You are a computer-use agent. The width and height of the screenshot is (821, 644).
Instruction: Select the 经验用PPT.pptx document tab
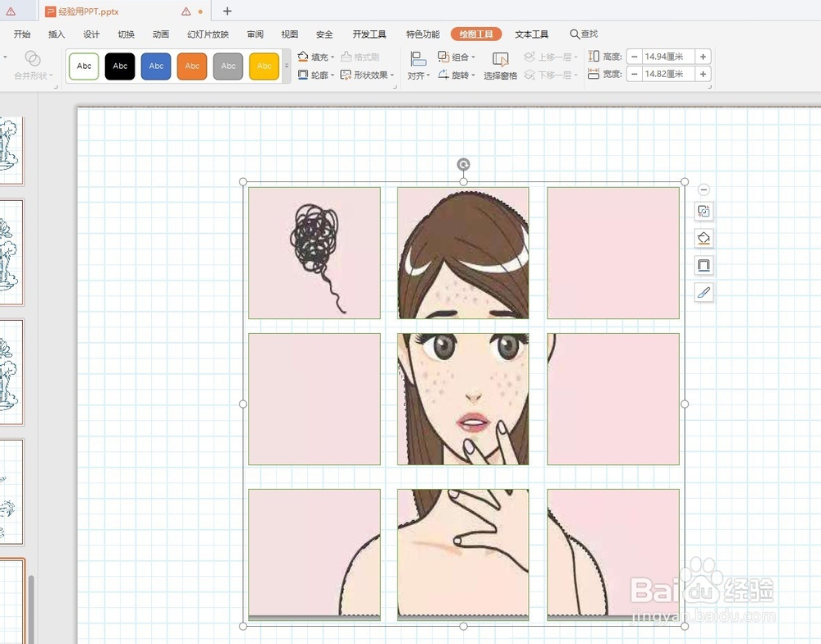88,11
